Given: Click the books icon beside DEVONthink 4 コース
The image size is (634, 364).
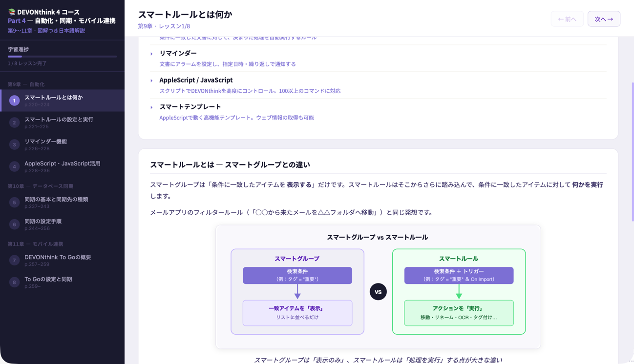Looking at the screenshot, I should [12, 12].
